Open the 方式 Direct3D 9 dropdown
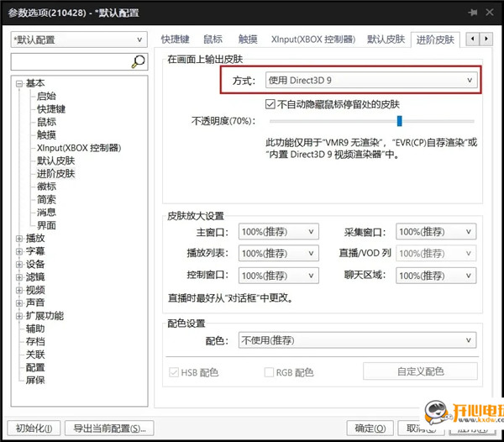 370,80
